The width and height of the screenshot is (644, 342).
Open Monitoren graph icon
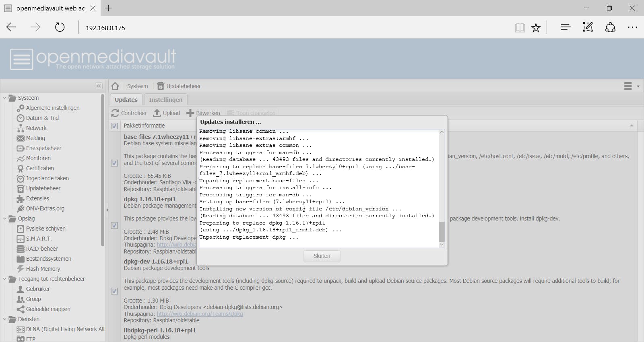[21, 158]
